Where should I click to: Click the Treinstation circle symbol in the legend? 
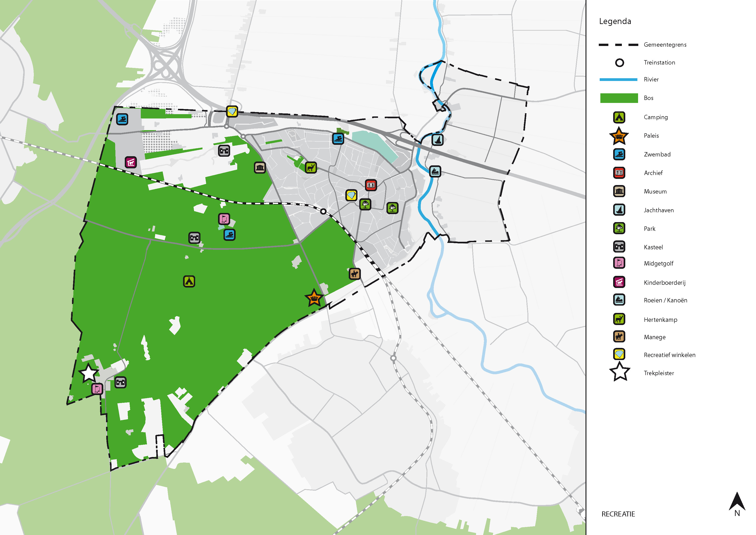[619, 63]
